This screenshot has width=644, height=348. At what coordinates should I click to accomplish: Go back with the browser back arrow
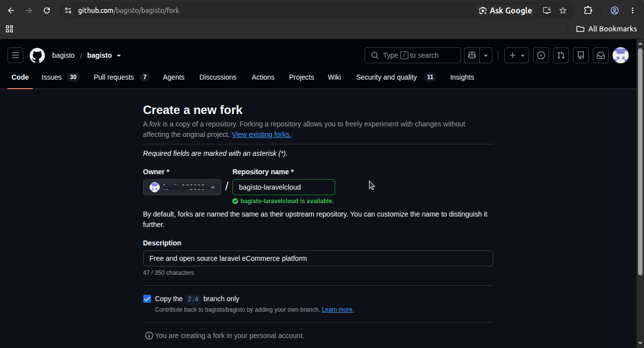tap(11, 10)
